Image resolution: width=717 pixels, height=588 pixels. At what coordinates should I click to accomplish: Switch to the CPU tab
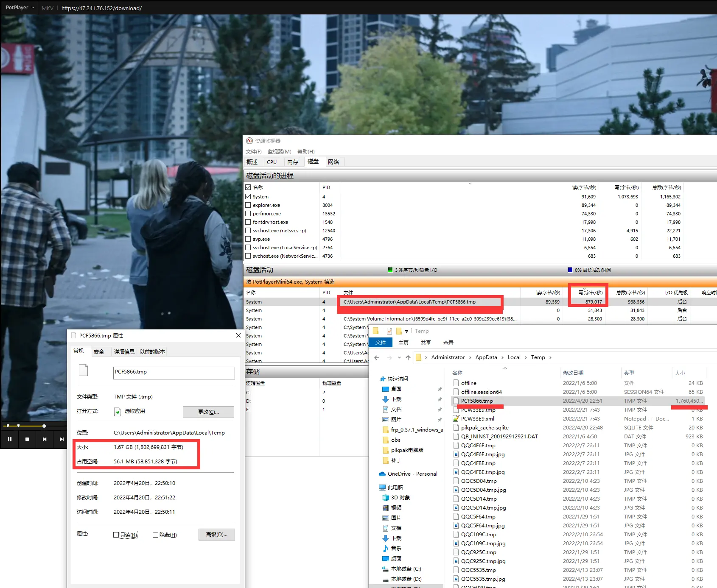(272, 162)
